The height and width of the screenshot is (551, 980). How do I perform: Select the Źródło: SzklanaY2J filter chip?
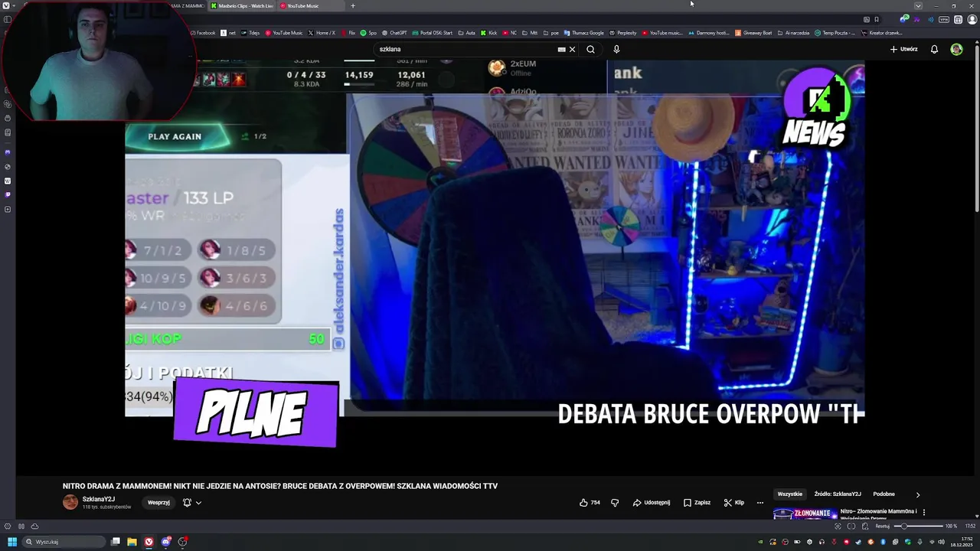pos(838,494)
